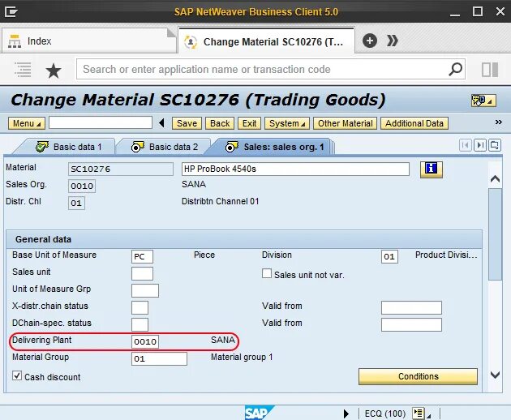Click the ECQ (100) system info
511x420 pixels.
click(385, 414)
